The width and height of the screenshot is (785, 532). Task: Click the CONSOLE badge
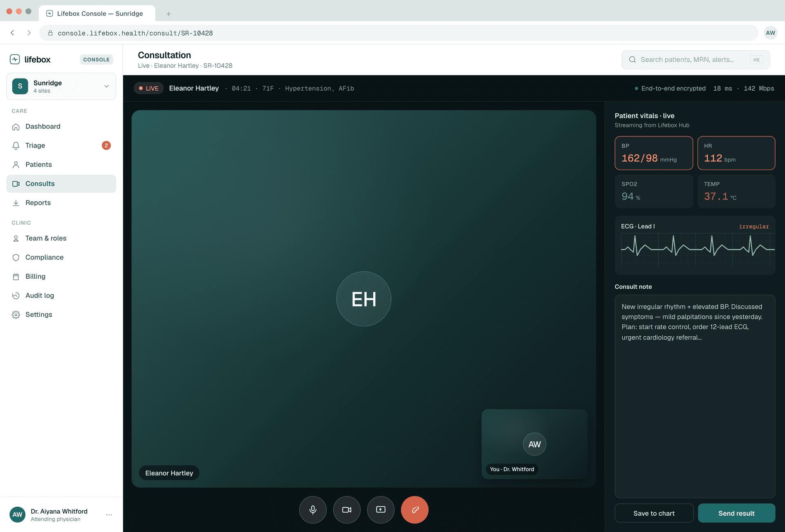[x=96, y=60]
